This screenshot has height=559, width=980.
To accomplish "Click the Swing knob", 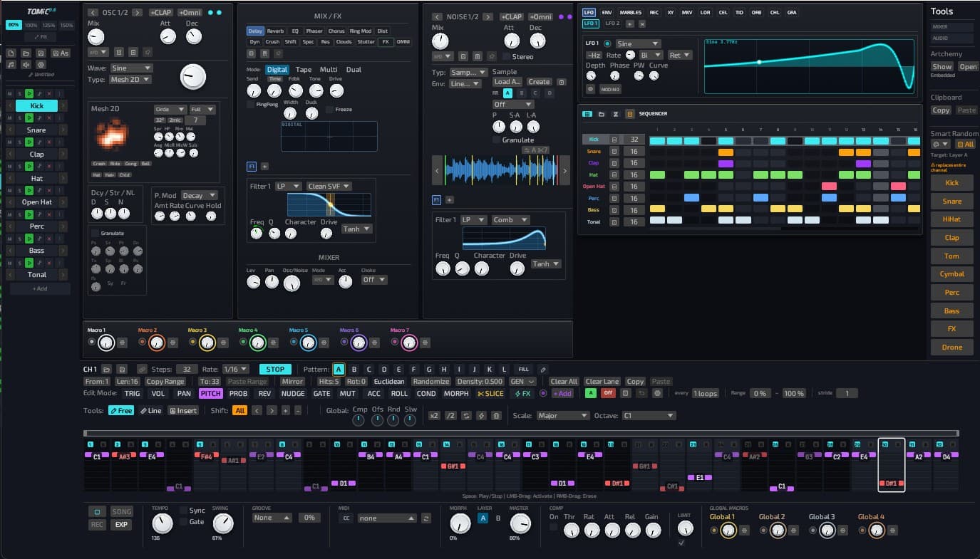I will click(223, 524).
